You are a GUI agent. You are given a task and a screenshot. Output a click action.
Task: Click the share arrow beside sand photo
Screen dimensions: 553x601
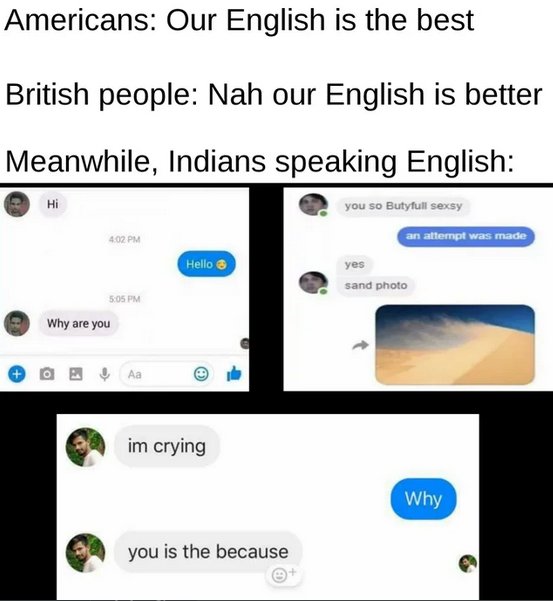pos(360,345)
